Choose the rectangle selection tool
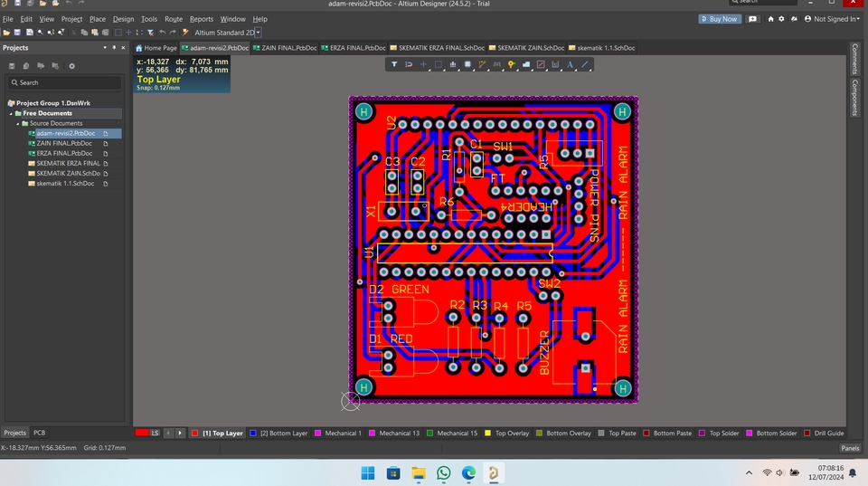868x486 pixels. click(438, 64)
